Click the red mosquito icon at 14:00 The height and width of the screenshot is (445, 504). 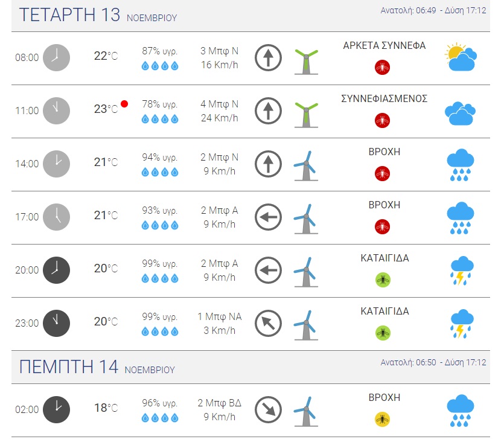coord(382,174)
